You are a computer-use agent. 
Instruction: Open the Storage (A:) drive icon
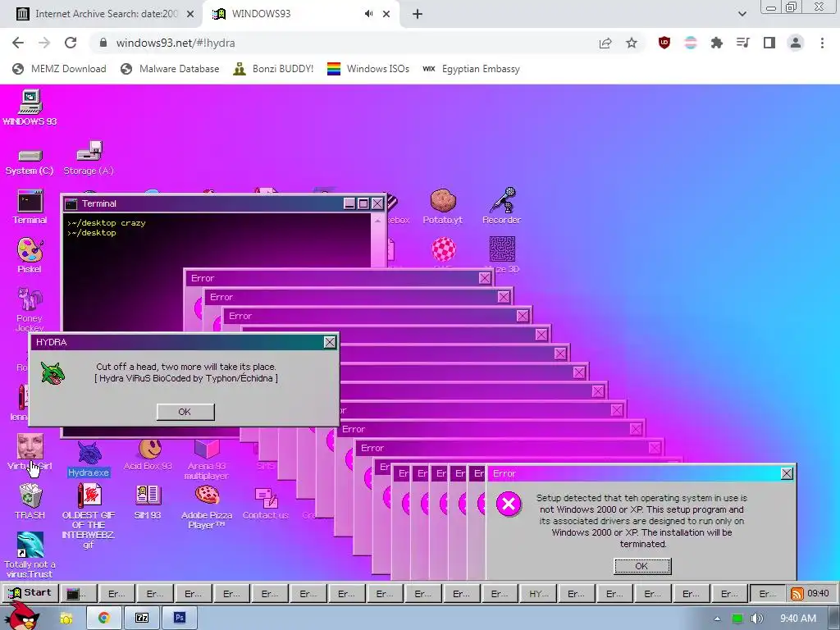coord(89,158)
